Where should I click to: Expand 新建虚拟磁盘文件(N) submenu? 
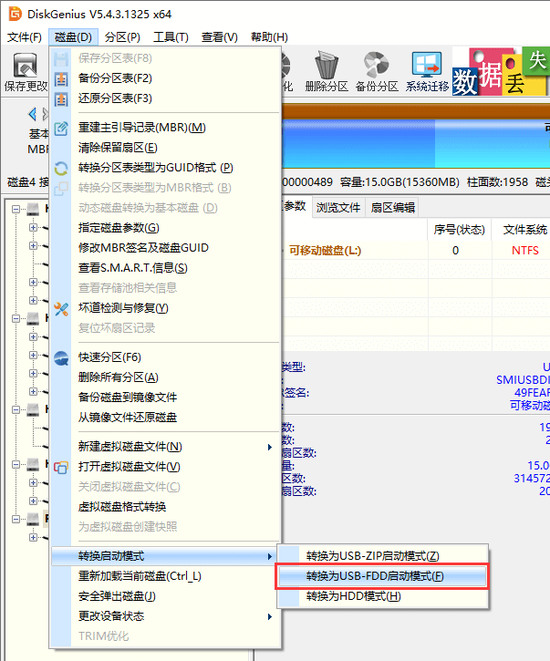166,447
